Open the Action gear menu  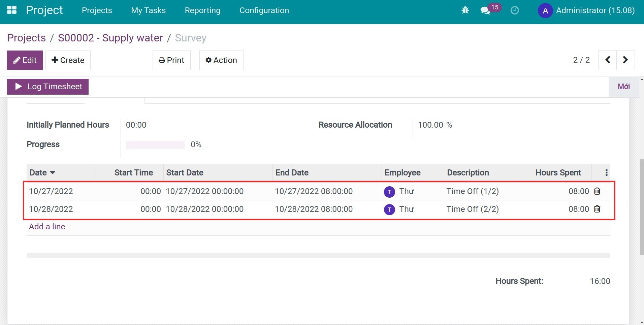[x=221, y=60]
